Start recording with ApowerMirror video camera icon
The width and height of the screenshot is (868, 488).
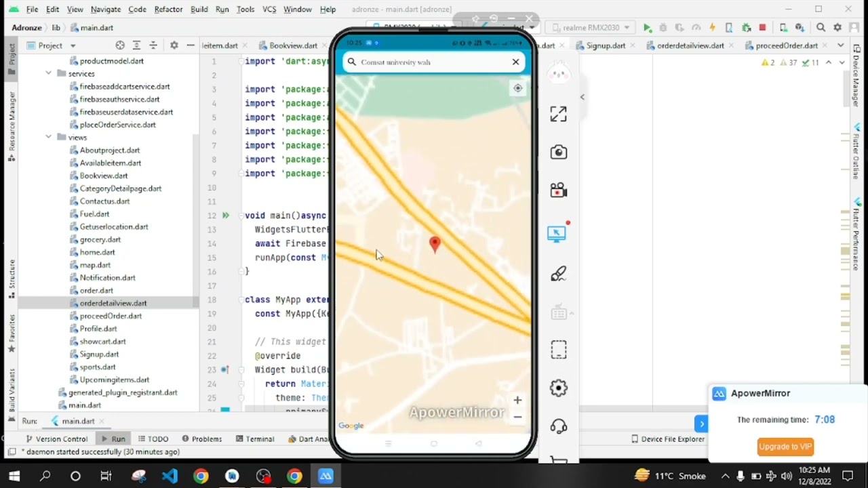click(558, 190)
